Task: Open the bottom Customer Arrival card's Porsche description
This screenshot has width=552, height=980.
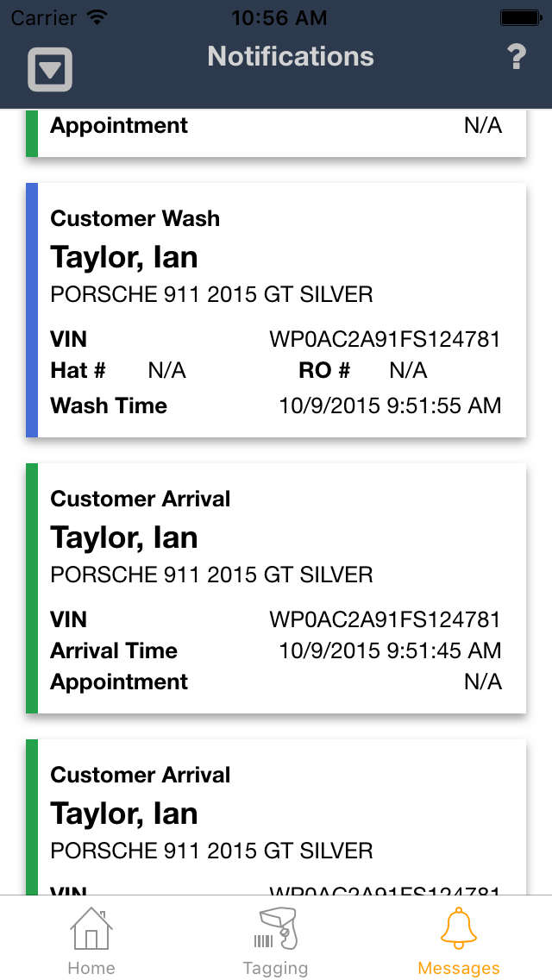Action: tap(211, 851)
